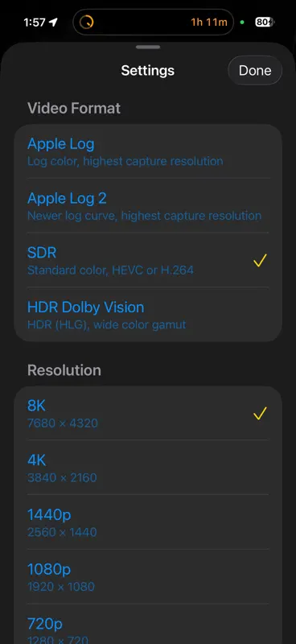Select Apple Log video format

pos(148,151)
